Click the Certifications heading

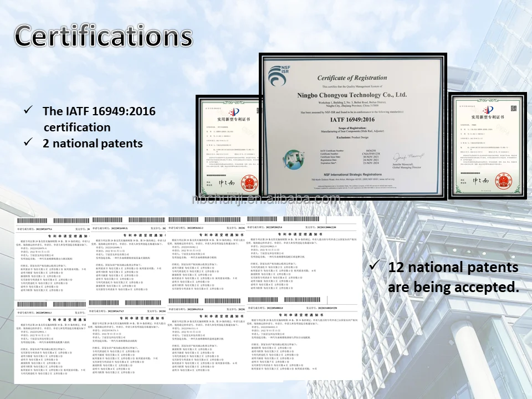click(x=104, y=35)
